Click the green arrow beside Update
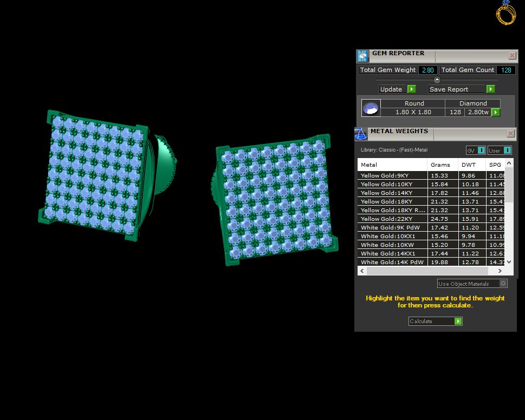The height and width of the screenshot is (420, 525). point(412,89)
